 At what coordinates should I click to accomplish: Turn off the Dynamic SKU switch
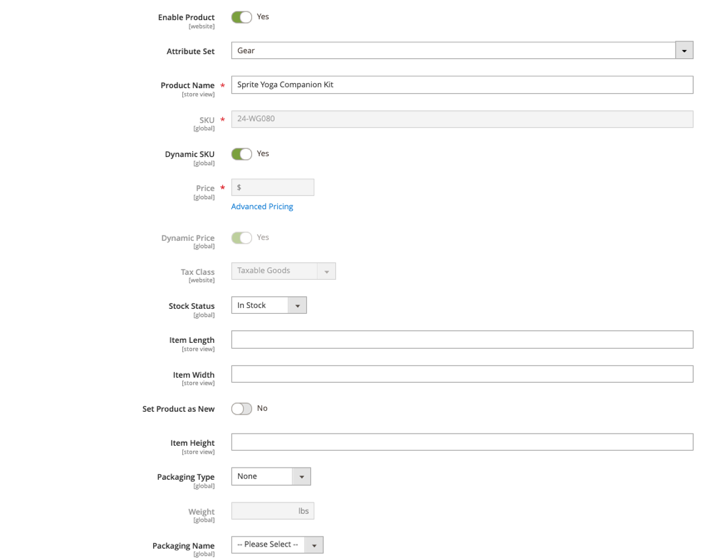(241, 154)
